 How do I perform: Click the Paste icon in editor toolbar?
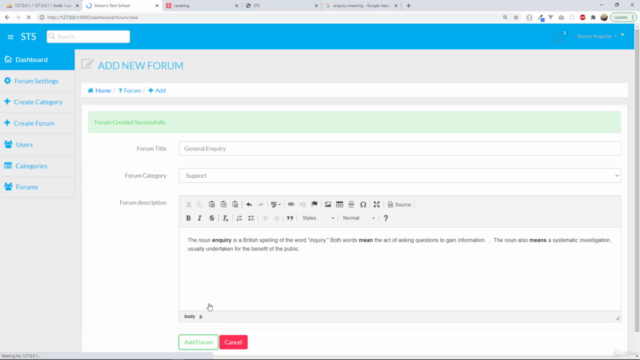click(x=211, y=204)
